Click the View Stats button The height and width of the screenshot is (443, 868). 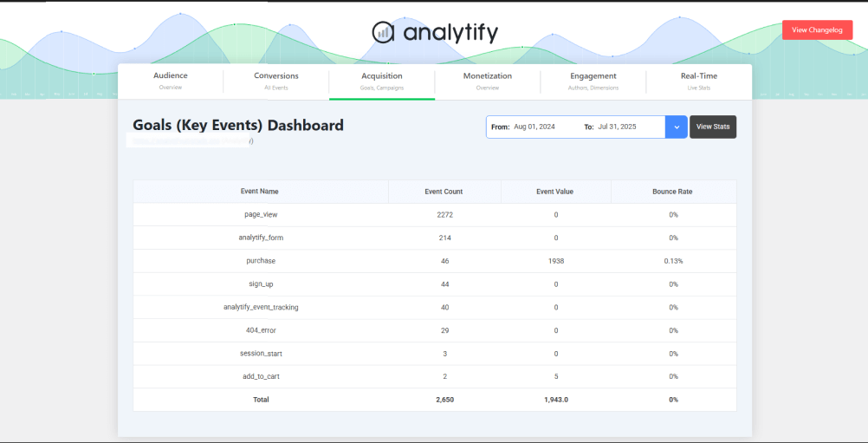(713, 127)
